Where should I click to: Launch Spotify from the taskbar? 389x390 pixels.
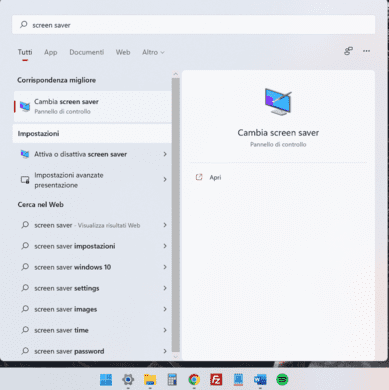(282, 379)
